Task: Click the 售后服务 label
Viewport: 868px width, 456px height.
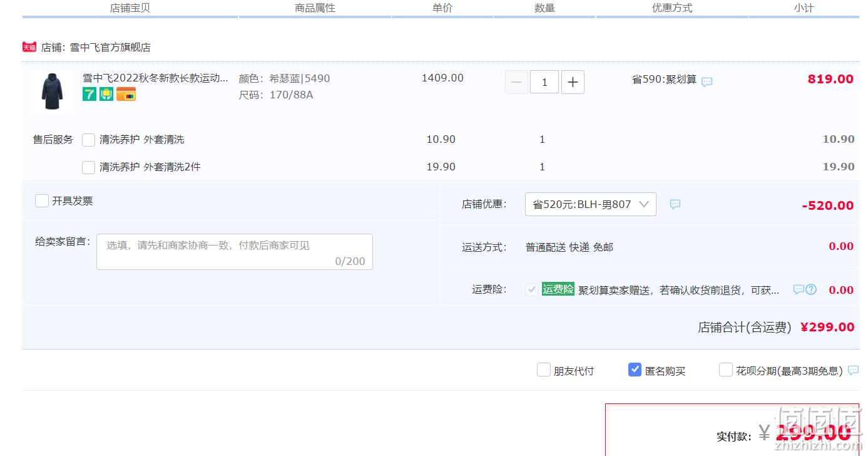Action: (53, 140)
